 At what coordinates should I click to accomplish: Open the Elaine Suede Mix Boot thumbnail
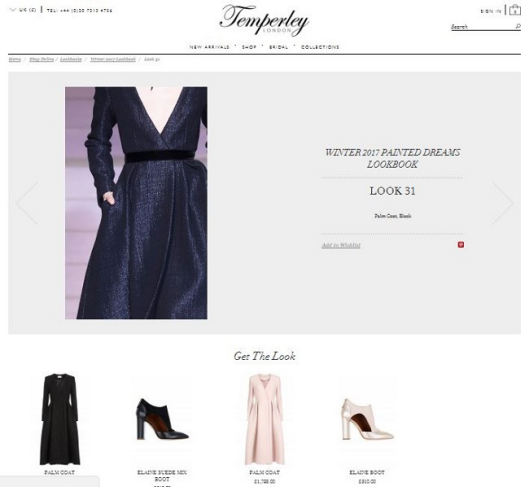163,419
